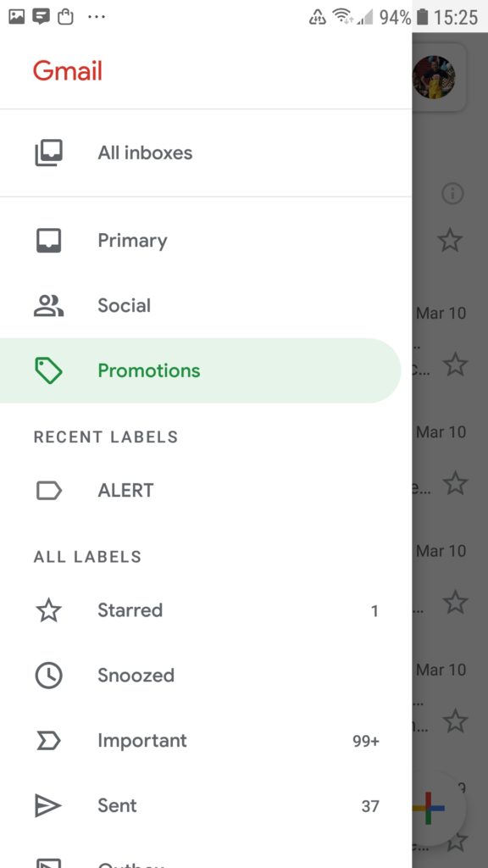
Task: Open Social via the people icon
Action: (48, 305)
